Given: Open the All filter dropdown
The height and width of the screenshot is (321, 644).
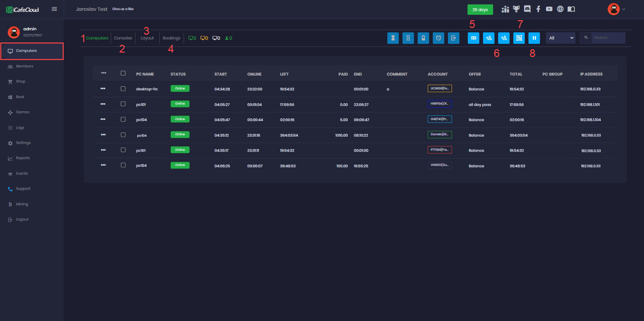Looking at the screenshot, I should click(x=560, y=38).
